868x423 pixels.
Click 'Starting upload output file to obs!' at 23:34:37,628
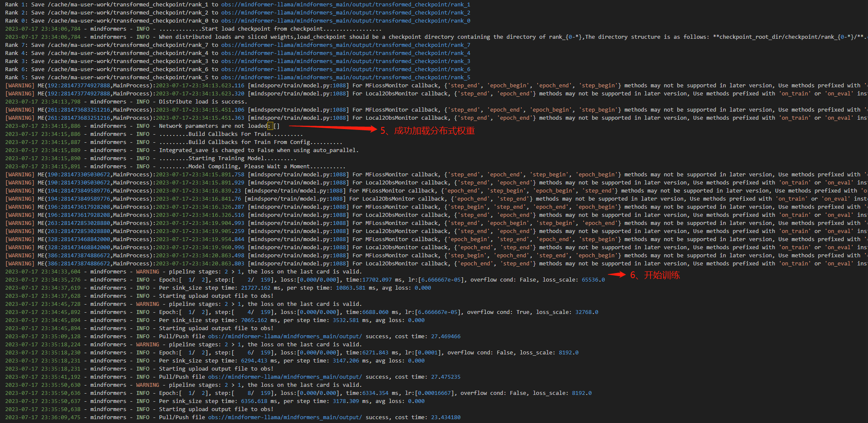tap(216, 296)
